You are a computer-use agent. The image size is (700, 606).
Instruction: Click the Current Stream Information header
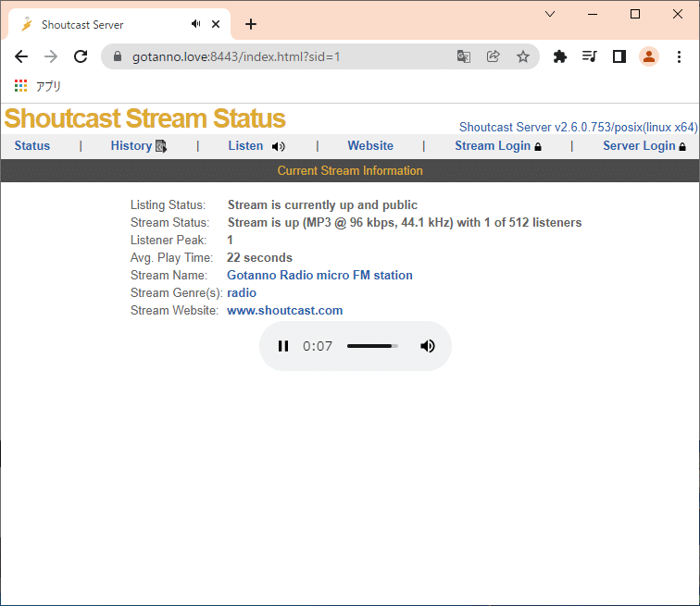click(x=350, y=170)
